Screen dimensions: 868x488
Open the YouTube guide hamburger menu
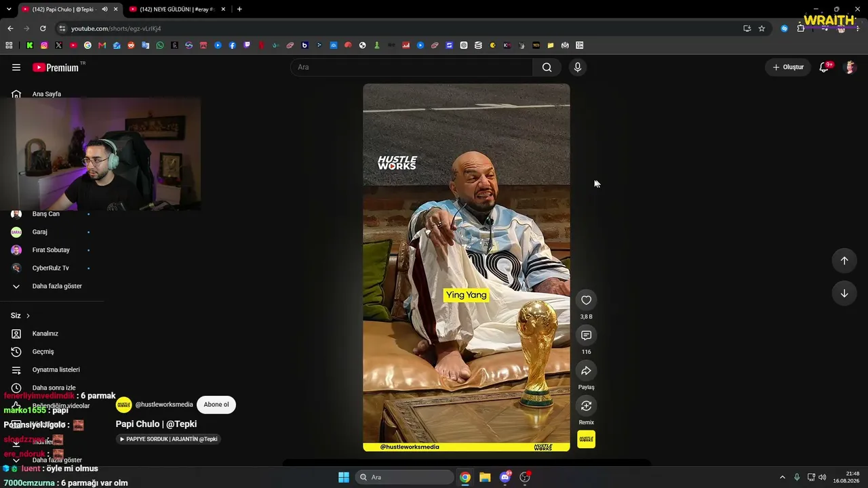coord(16,67)
